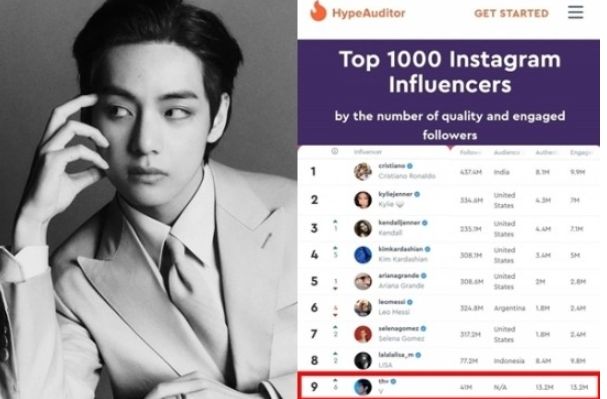Sort by the Audience column header
This screenshot has width=607, height=399.
click(x=508, y=152)
